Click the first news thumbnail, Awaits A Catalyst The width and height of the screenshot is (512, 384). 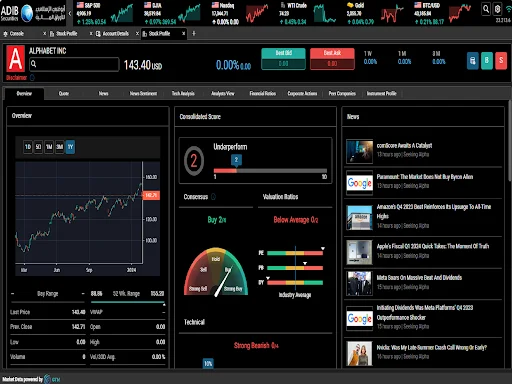[359, 152]
